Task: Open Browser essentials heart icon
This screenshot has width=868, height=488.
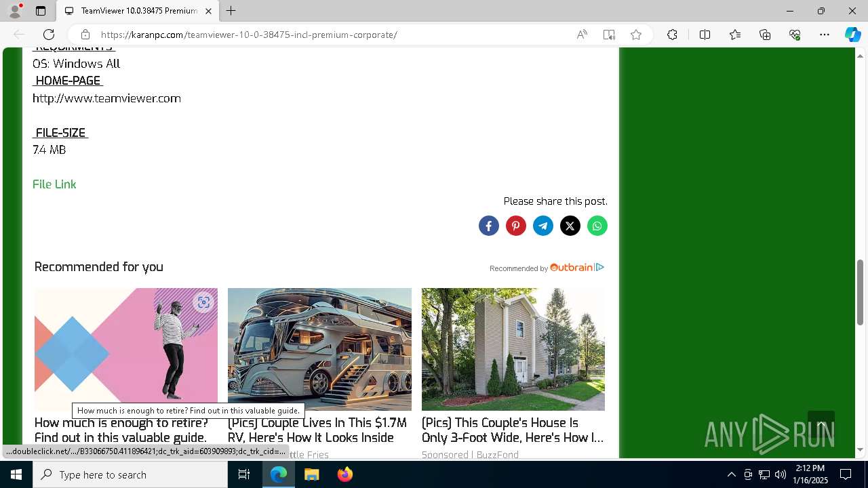Action: [x=795, y=35]
